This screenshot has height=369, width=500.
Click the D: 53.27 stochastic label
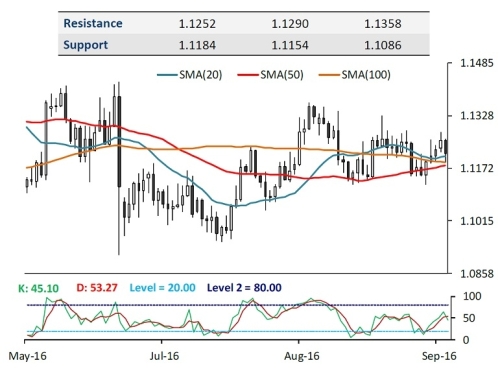click(97, 287)
